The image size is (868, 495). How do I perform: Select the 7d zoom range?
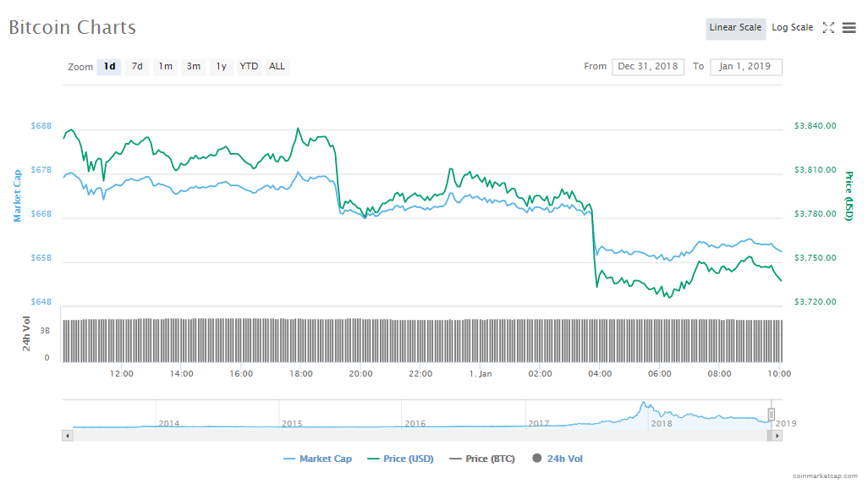click(137, 67)
